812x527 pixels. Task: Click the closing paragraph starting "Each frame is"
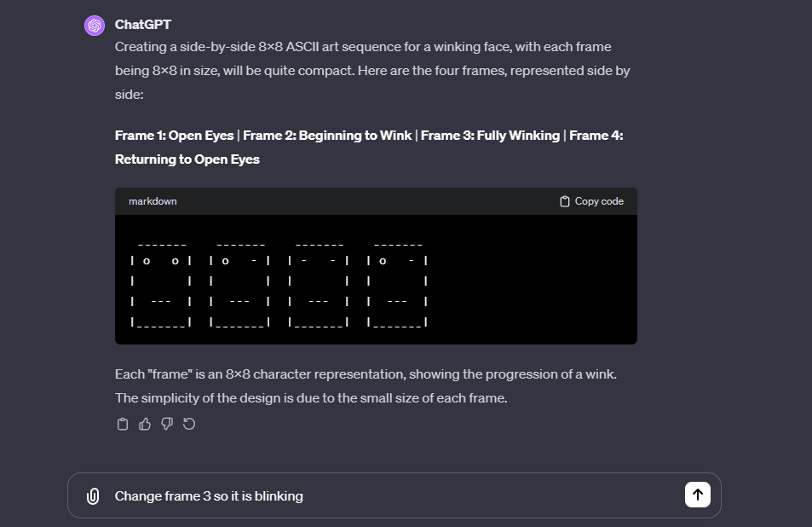366,386
